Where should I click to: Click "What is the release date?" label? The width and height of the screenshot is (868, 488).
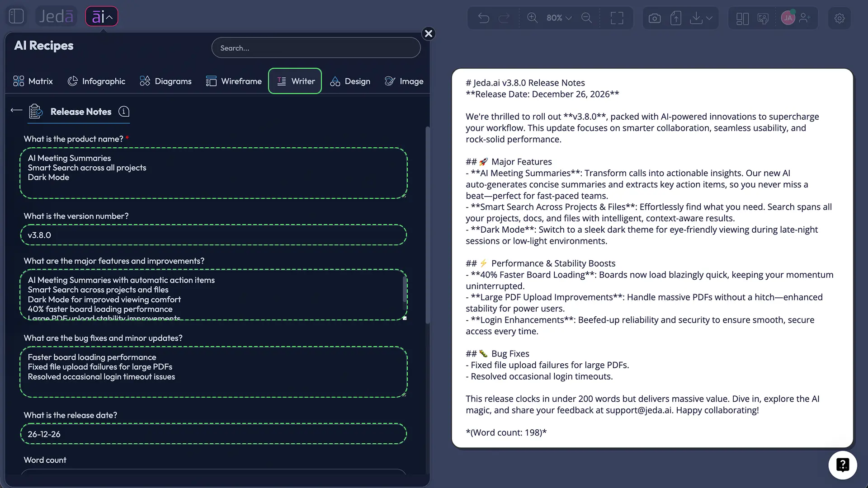71,415
